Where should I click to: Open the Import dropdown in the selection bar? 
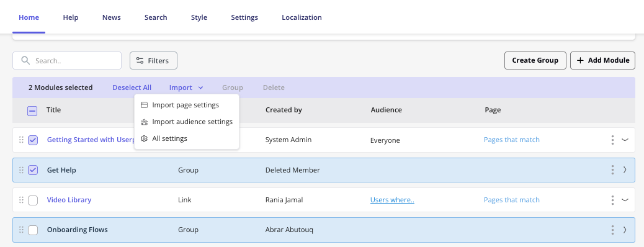coord(186,88)
